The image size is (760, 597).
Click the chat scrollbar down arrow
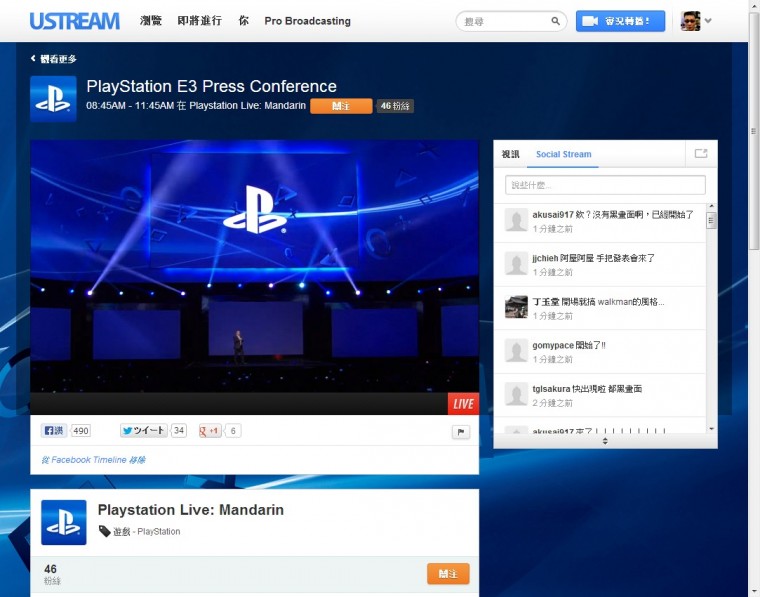point(711,428)
